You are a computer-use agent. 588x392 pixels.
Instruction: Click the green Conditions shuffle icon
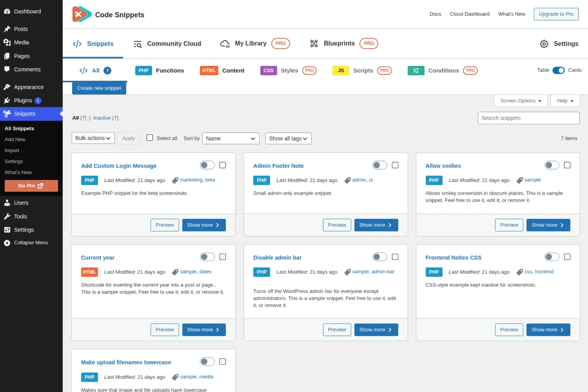(x=416, y=70)
